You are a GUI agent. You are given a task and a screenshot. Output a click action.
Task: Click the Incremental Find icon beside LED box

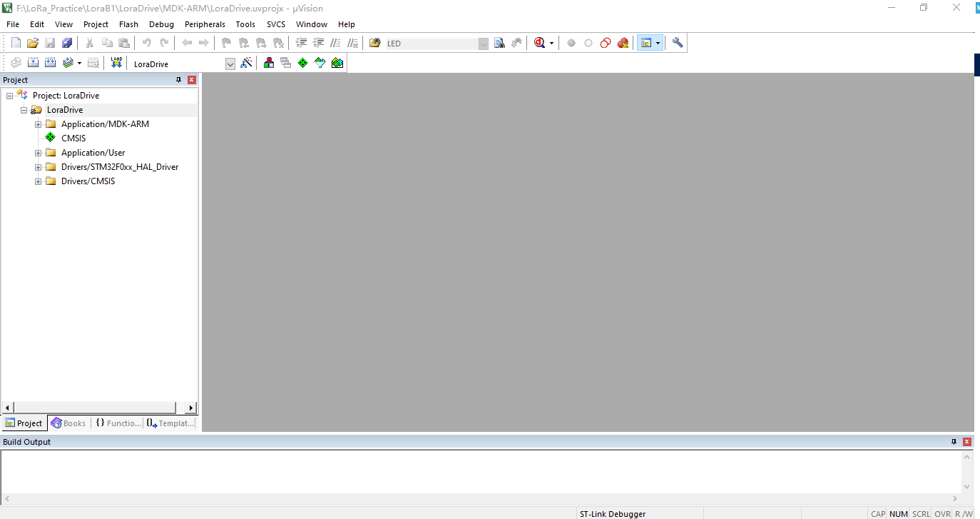517,43
